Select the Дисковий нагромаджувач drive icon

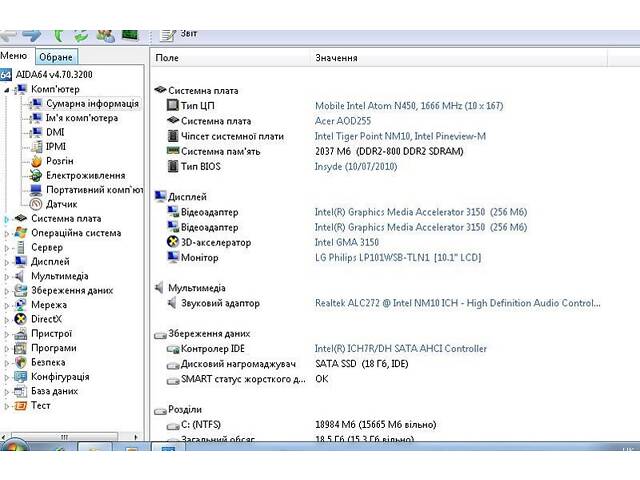tap(173, 365)
